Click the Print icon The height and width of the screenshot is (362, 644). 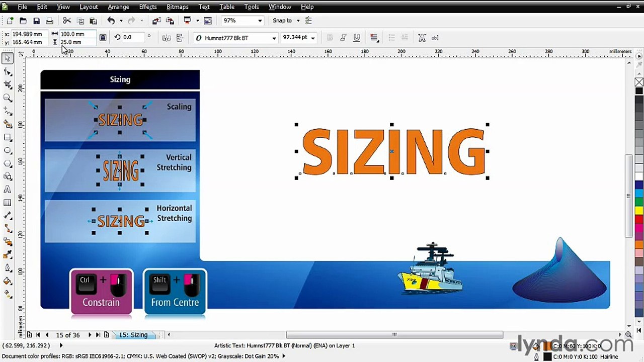(x=49, y=21)
